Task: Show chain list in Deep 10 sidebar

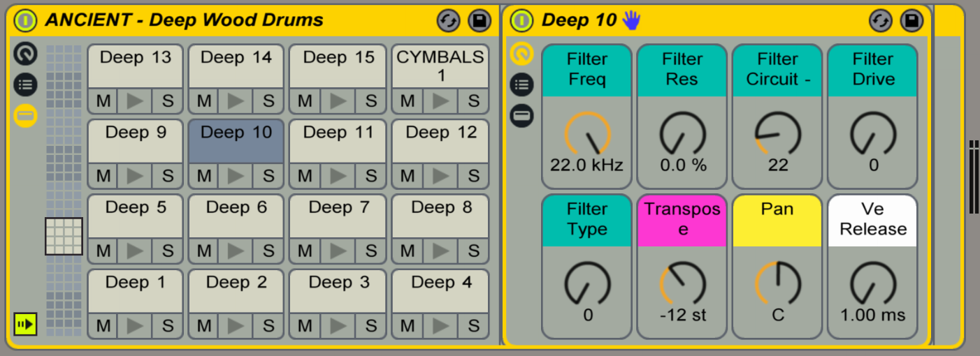Action: click(521, 85)
